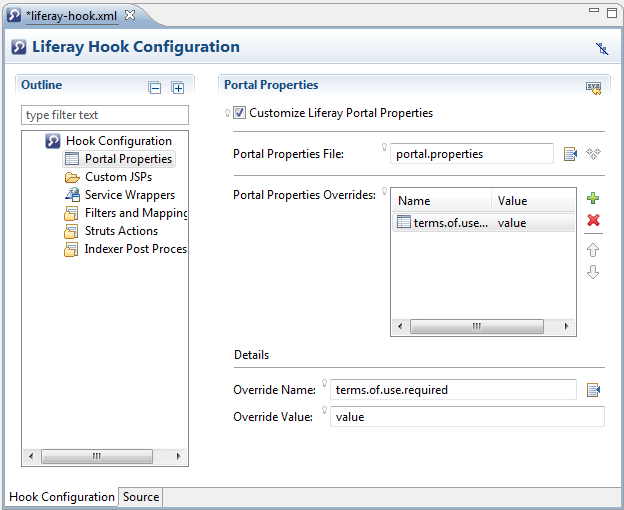Click the pin icon in Hook Configuration header
This screenshot has width=624, height=510.
pos(601,48)
